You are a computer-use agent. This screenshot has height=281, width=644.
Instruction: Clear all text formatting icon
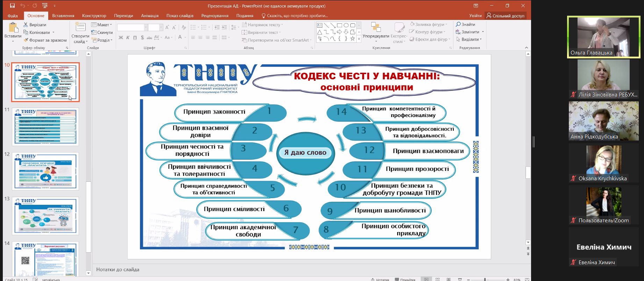pyautogui.click(x=184, y=27)
